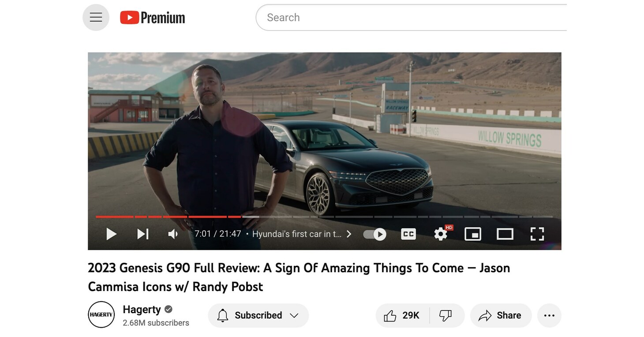Image resolution: width=644 pixels, height=337 pixels.
Task: Enable theater mode view
Action: (505, 234)
